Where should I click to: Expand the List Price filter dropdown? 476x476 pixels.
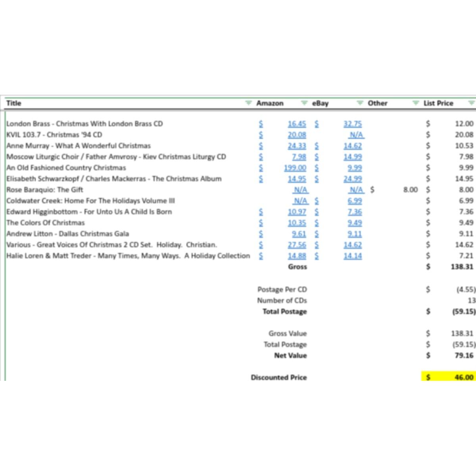pyautogui.click(x=471, y=103)
